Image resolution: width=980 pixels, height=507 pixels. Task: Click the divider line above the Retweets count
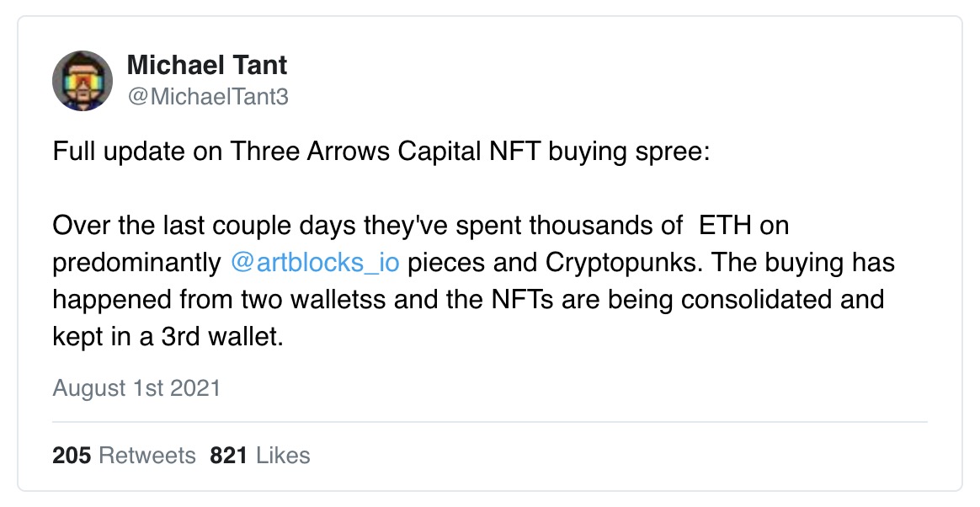[x=489, y=421]
